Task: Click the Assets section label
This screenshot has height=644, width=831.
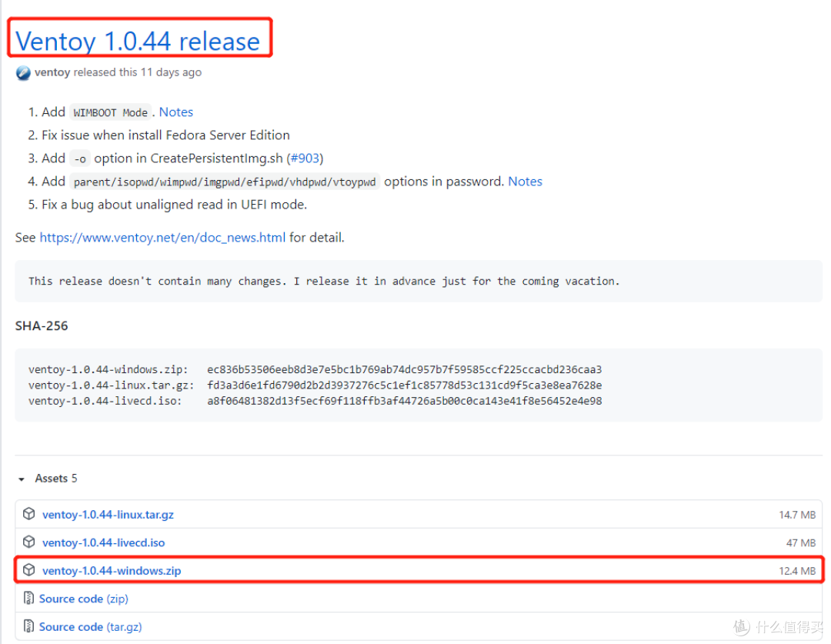Action: pyautogui.click(x=51, y=479)
